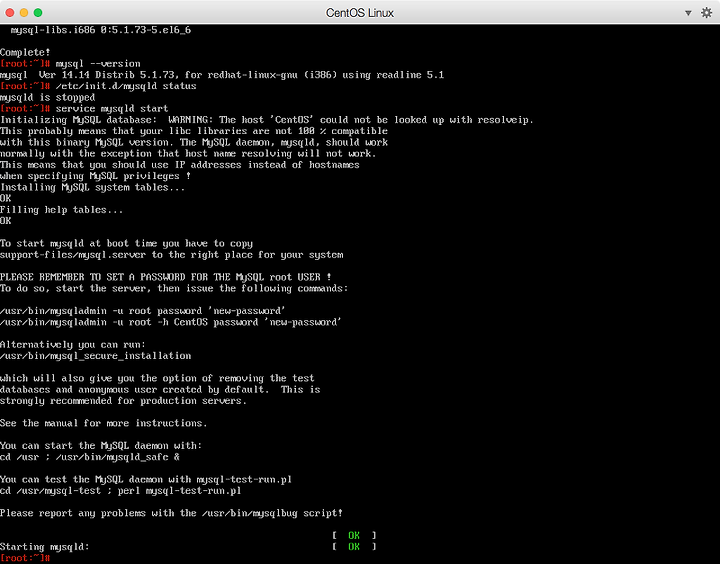Expand the dropdown triangle beside the gear
Screen dimensions: 720x564
(x=688, y=13)
